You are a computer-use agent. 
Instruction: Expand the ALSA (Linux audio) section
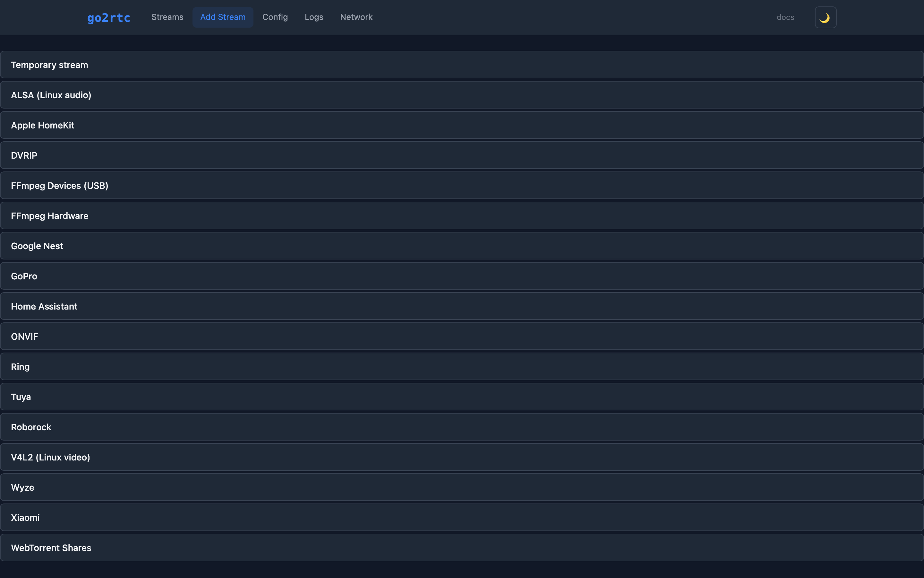click(462, 95)
